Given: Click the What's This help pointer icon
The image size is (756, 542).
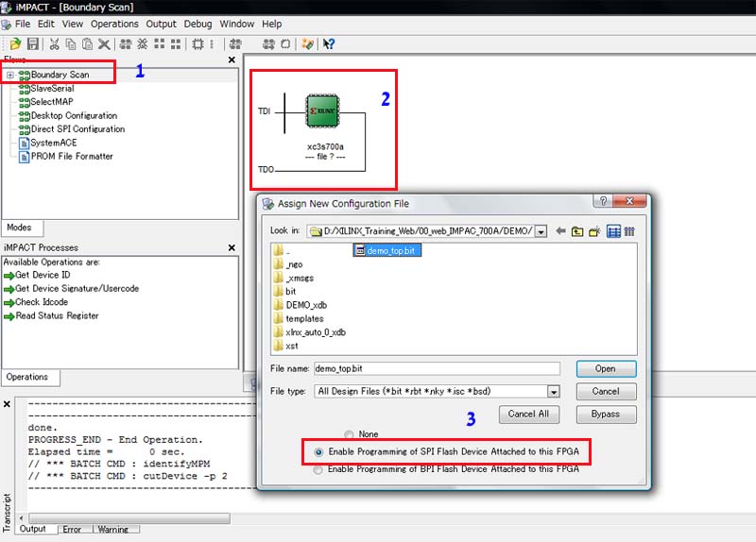Looking at the screenshot, I should pos(329,44).
